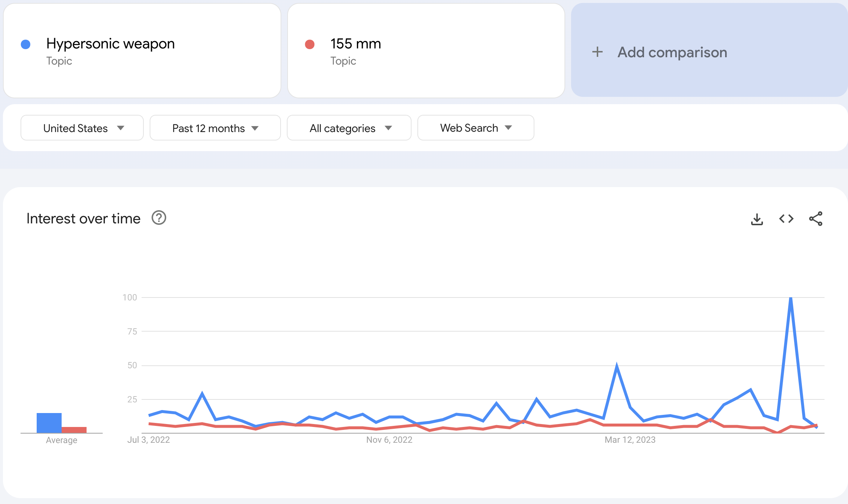The width and height of the screenshot is (848, 504).
Task: Edit the Hypersonic weapon search term
Action: tap(110, 44)
